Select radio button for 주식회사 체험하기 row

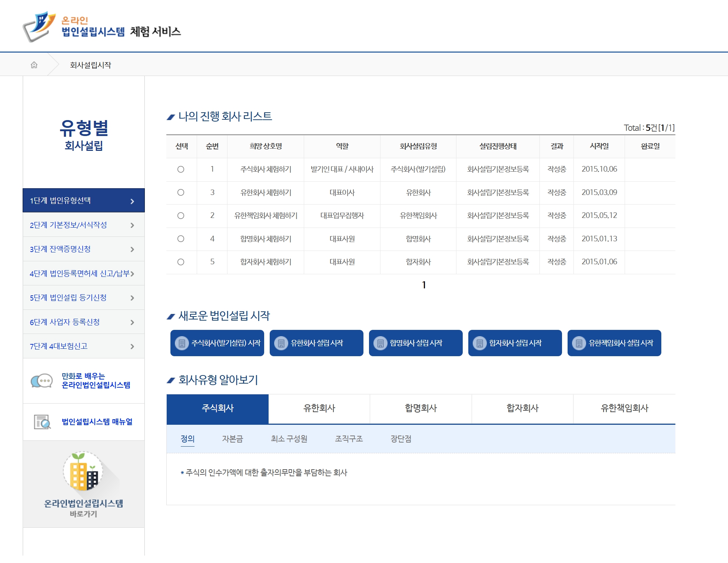point(181,169)
